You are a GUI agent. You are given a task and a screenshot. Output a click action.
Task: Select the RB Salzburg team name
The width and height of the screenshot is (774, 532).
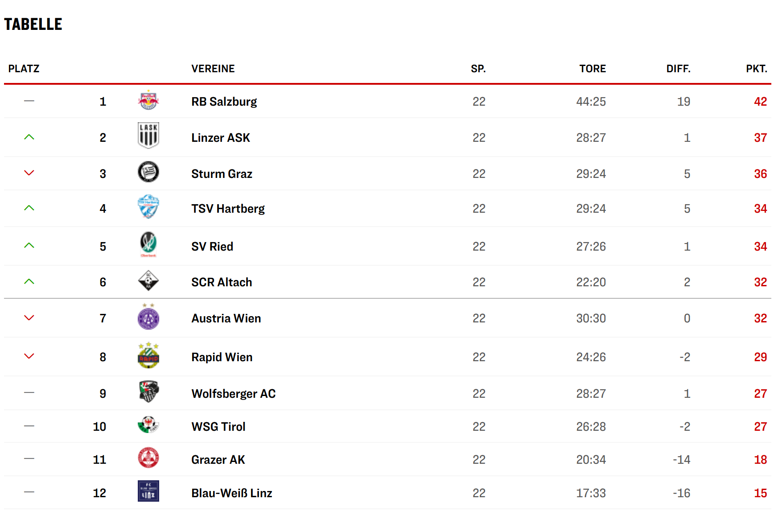224,102
